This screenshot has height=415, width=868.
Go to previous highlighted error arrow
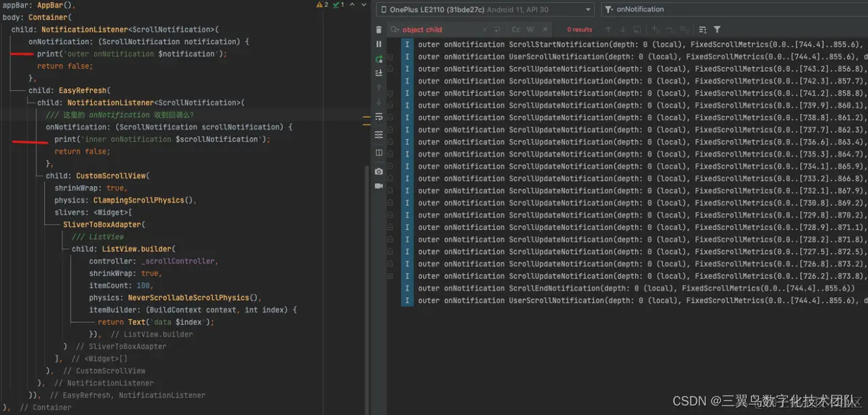(x=352, y=5)
